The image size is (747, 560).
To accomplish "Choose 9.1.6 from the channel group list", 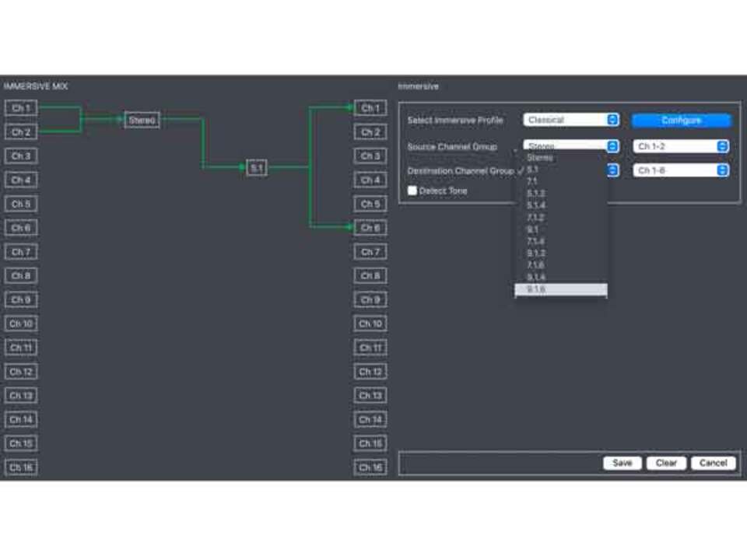I will 560,289.
